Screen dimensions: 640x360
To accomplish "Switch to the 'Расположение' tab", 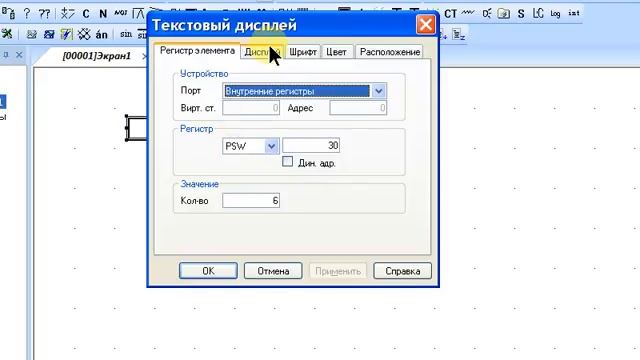I will (x=390, y=52).
